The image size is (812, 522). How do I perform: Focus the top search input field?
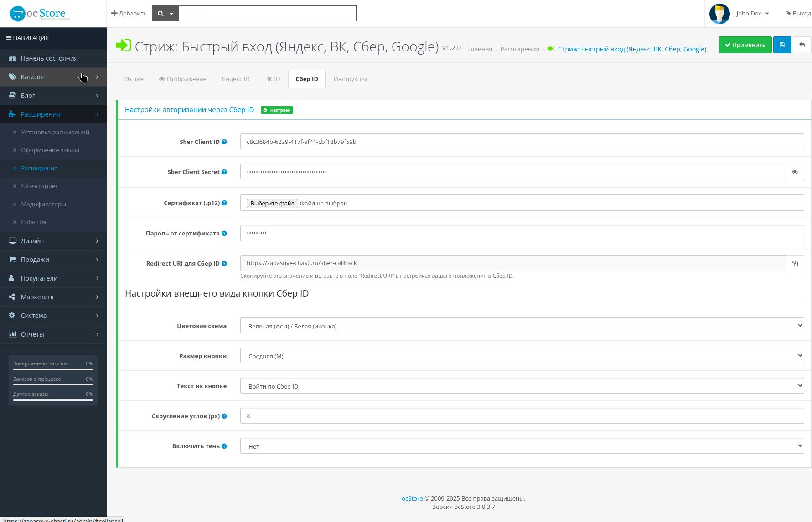click(x=268, y=14)
